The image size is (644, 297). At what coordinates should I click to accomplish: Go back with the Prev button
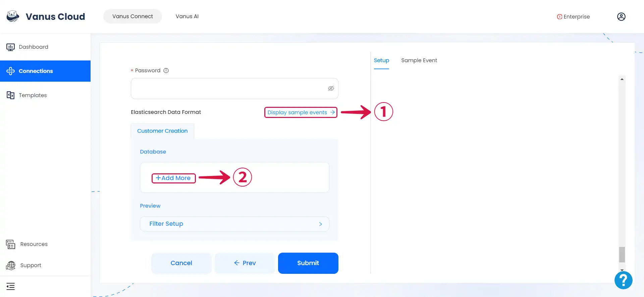point(245,263)
